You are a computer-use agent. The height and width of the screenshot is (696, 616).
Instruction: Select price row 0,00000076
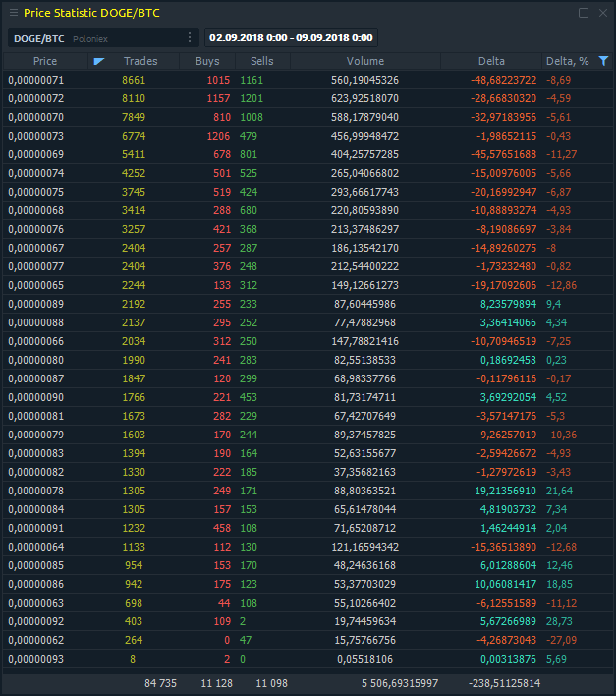[308, 229]
